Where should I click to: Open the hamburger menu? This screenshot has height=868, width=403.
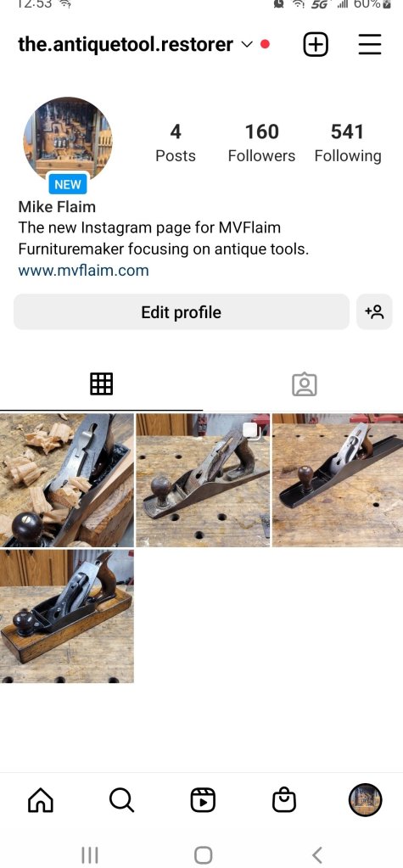(370, 44)
